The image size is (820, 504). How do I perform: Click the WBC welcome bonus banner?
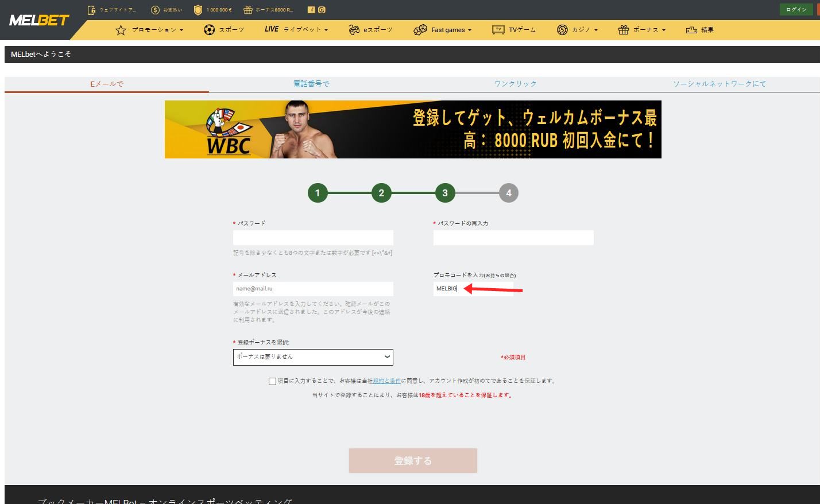coord(413,130)
